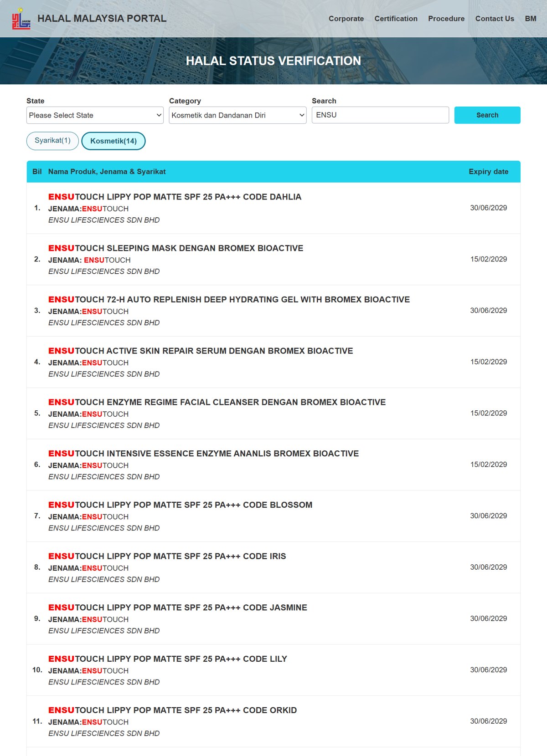547x756 pixels.
Task: Click expiry date of CODE JASMINE row
Action: 488,618
